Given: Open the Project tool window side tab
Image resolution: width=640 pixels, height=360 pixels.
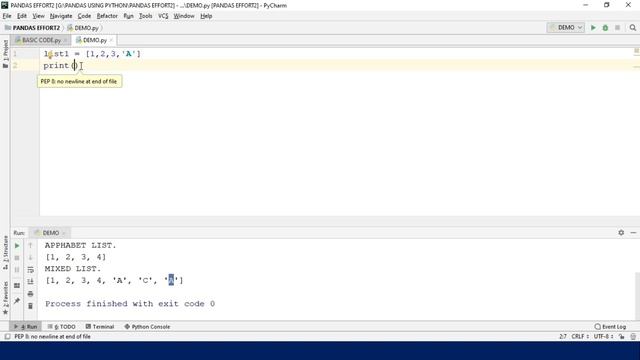Looking at the screenshot, I should (x=5, y=54).
